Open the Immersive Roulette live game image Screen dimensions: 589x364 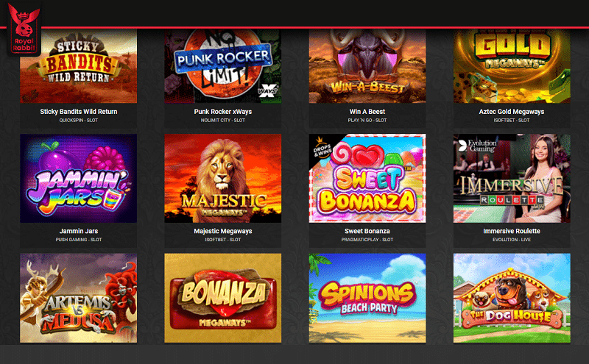pyautogui.click(x=512, y=178)
